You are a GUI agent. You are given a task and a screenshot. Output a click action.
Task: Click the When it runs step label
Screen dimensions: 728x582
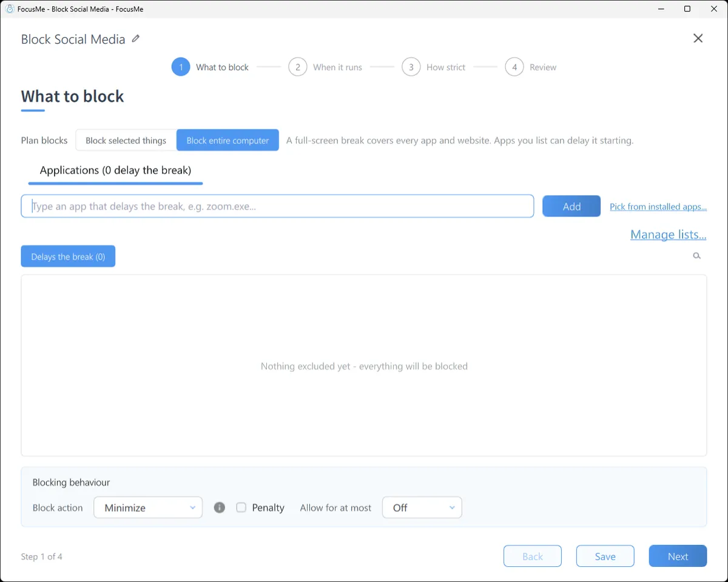click(337, 67)
